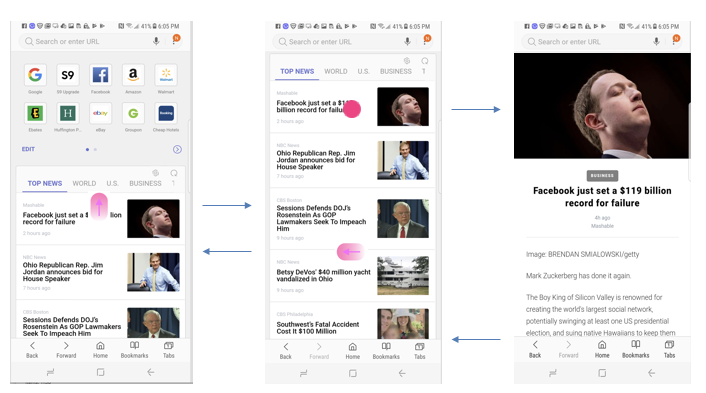Screen dimensions: 706x393
Task: Select U.S. tab in middle phone
Action: point(363,71)
